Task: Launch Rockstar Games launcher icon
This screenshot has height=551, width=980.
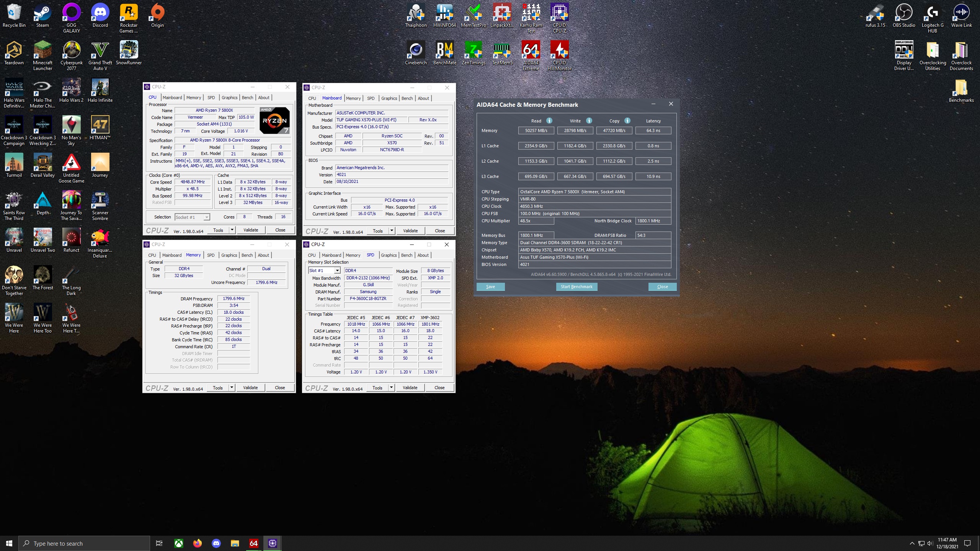Action: click(129, 18)
